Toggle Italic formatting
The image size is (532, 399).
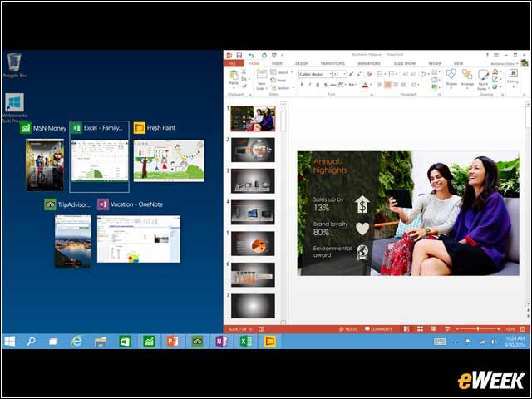(x=310, y=85)
